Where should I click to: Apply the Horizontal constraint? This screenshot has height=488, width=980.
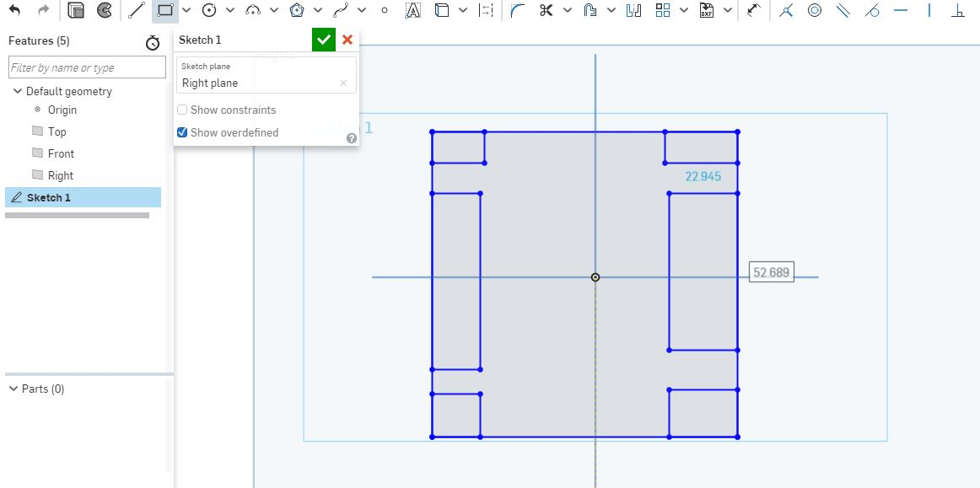coord(901,10)
